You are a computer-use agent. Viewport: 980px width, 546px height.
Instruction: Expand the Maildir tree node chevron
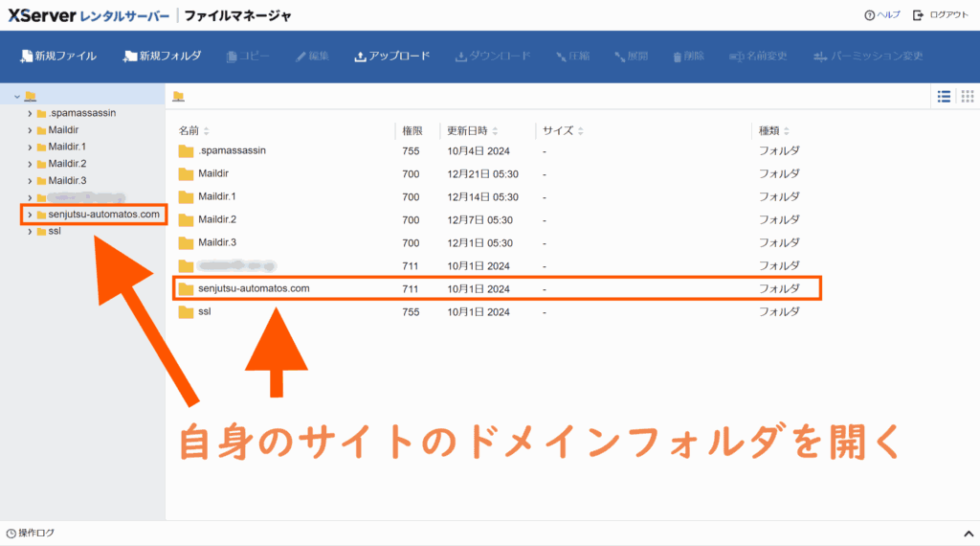point(30,130)
